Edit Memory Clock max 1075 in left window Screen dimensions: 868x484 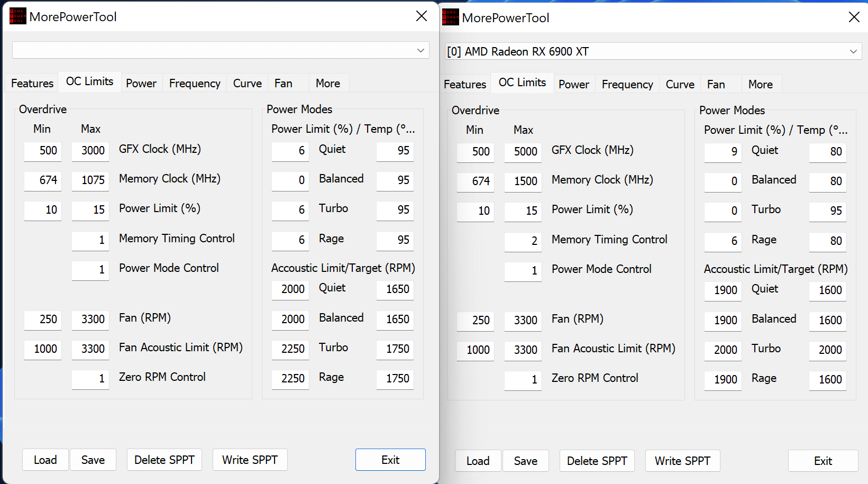click(90, 180)
